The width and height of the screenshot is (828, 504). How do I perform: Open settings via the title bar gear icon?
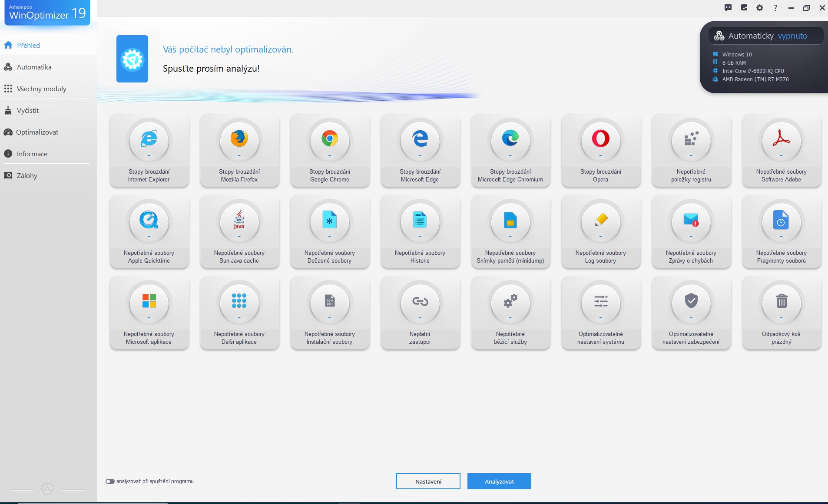coord(760,8)
